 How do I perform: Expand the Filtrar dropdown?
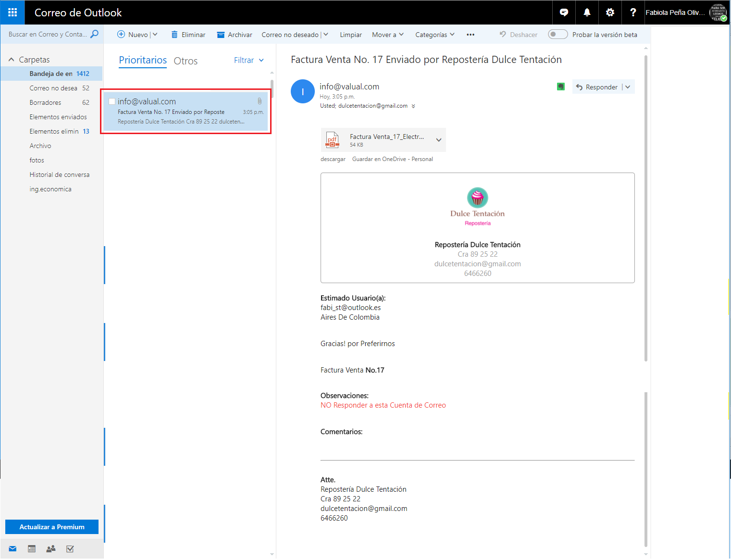[x=249, y=61]
